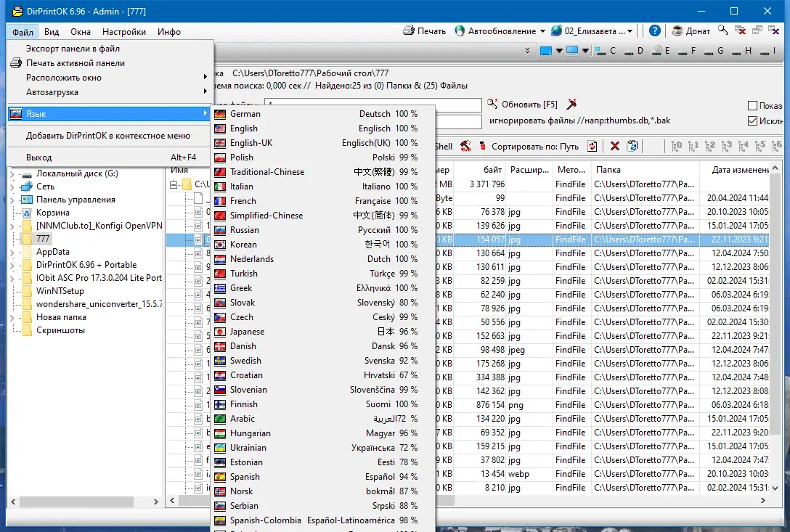Open drive F from drive toolbar

pos(687,50)
